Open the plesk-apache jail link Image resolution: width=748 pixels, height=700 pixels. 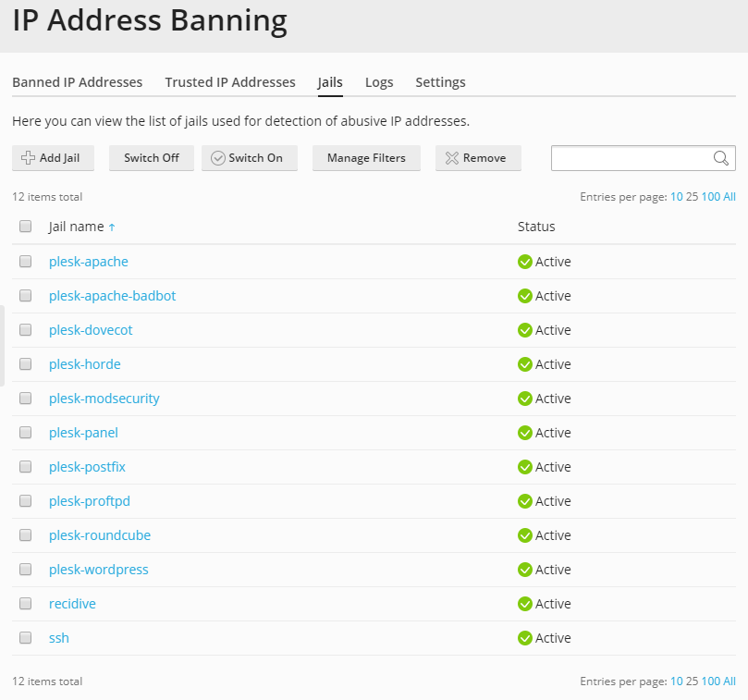point(89,262)
